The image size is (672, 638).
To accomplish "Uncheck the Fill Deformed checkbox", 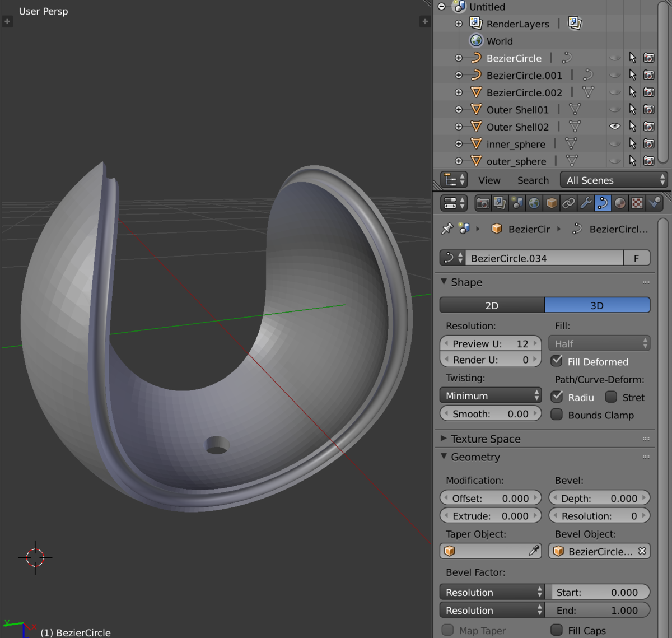I will tap(557, 361).
